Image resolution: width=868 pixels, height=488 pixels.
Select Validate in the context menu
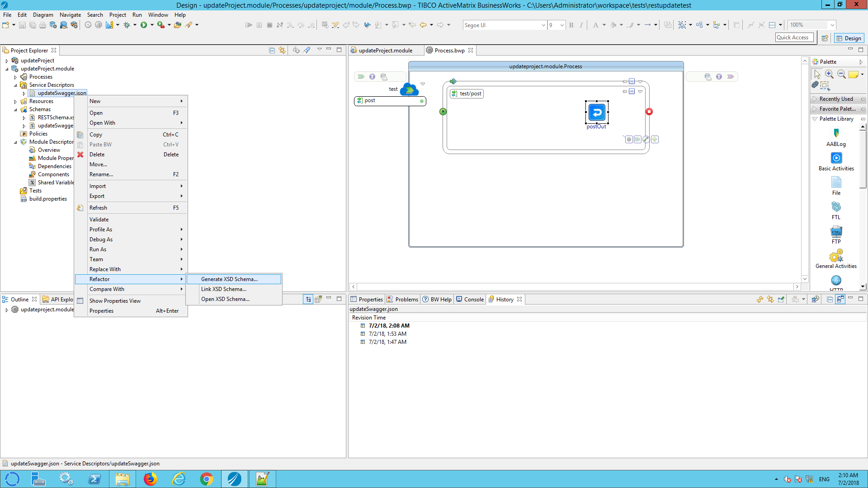tap(131, 220)
